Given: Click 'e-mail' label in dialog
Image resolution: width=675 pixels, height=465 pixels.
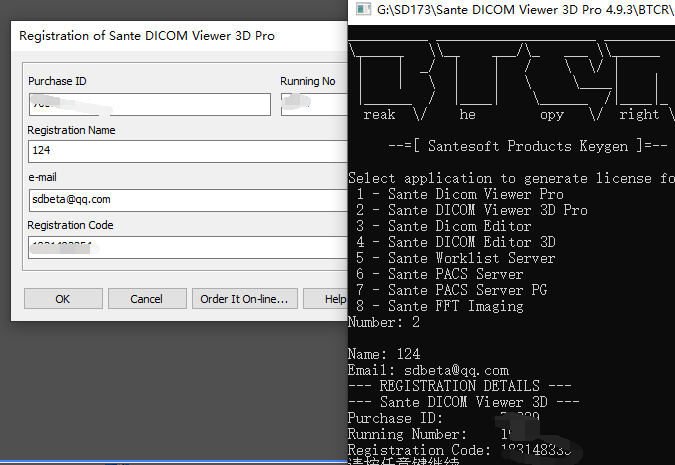Looking at the screenshot, I should 42,177.
